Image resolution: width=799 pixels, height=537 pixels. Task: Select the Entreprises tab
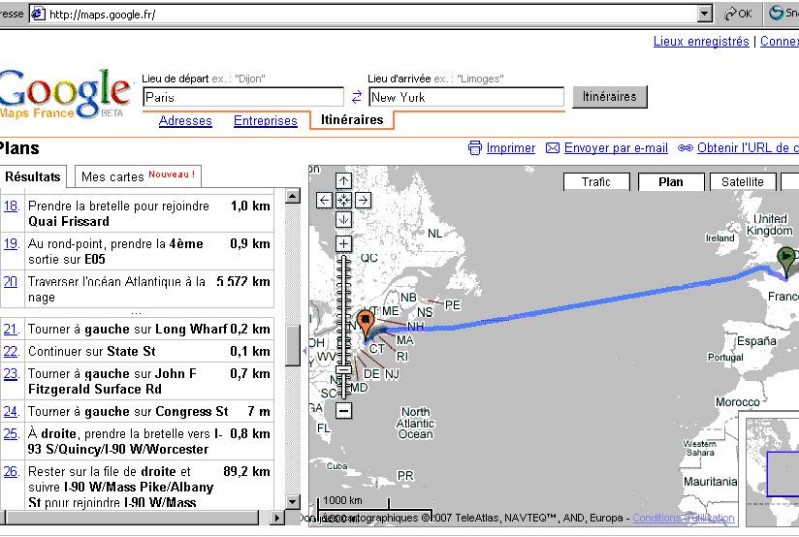tap(265, 121)
